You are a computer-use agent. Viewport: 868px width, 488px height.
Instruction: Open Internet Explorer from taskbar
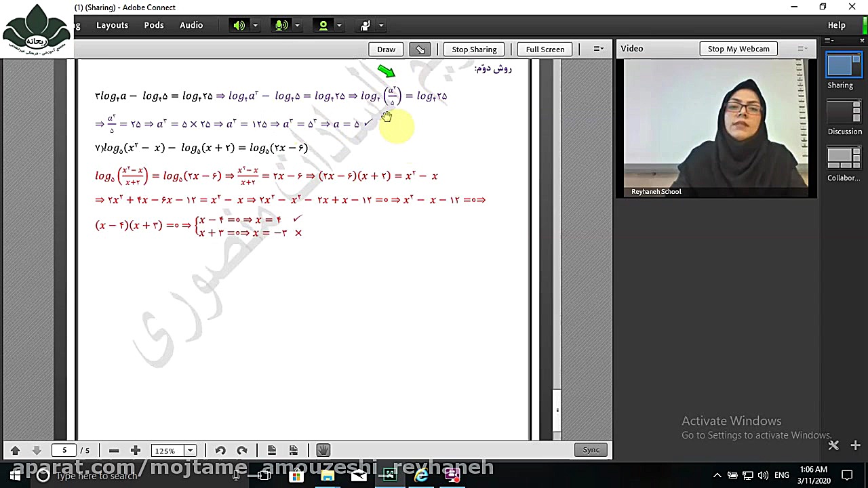pyautogui.click(x=421, y=476)
